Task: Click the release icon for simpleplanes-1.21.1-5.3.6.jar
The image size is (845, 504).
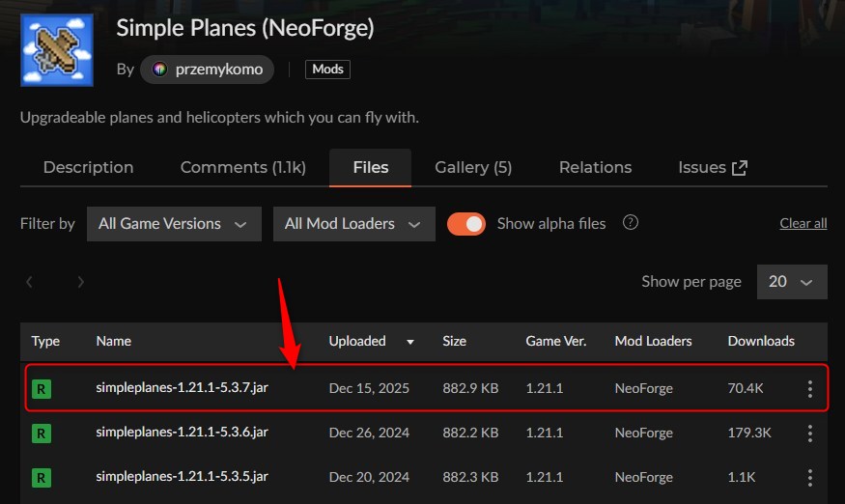Action: coord(42,434)
